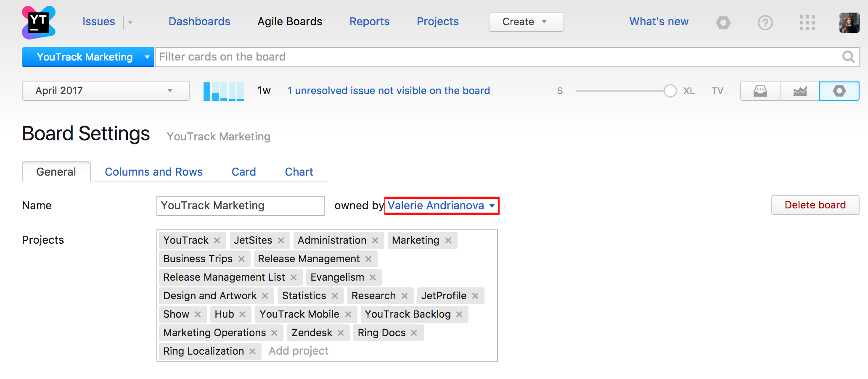
Task: Open the unresolved issue not visible link
Action: coord(389,91)
